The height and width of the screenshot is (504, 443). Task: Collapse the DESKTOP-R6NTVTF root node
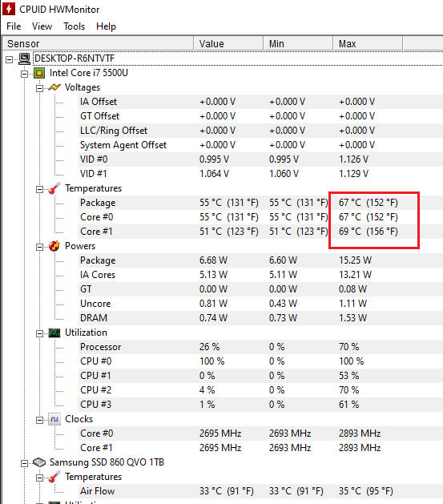(x=10, y=59)
